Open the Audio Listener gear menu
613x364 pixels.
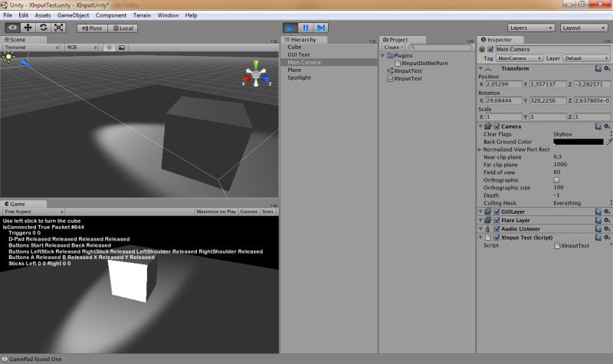pyautogui.click(x=607, y=228)
